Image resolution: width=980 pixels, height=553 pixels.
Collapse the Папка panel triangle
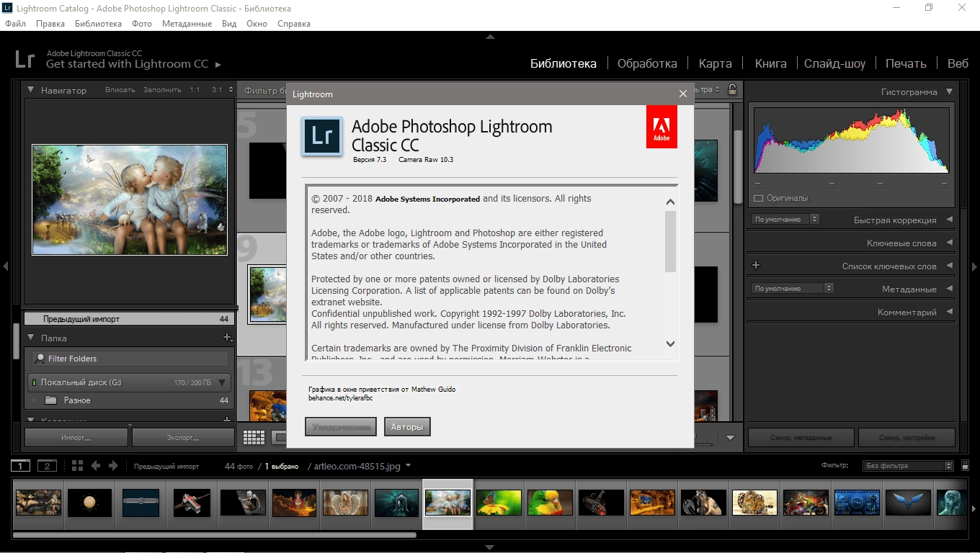click(31, 338)
